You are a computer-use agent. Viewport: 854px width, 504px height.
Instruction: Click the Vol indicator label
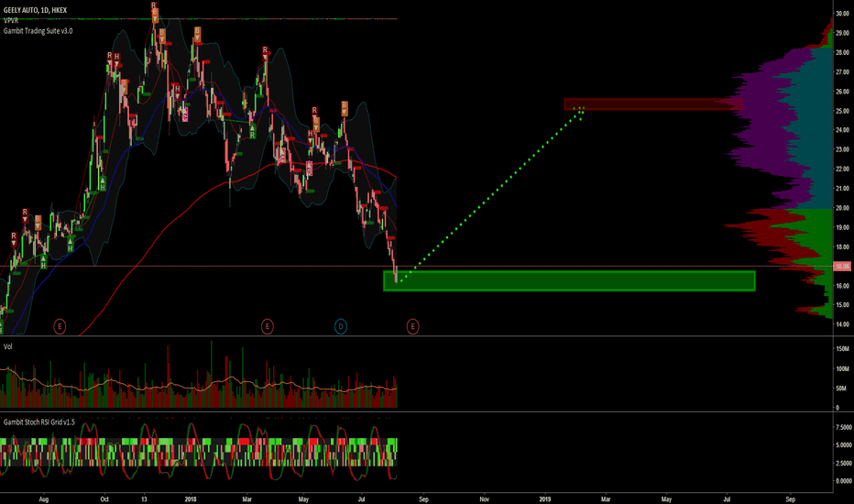(7, 346)
